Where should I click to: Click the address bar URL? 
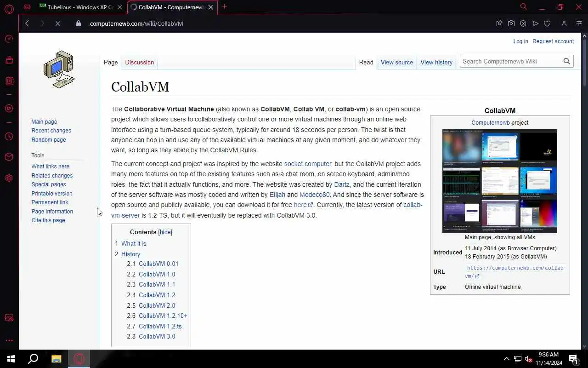tap(136, 23)
